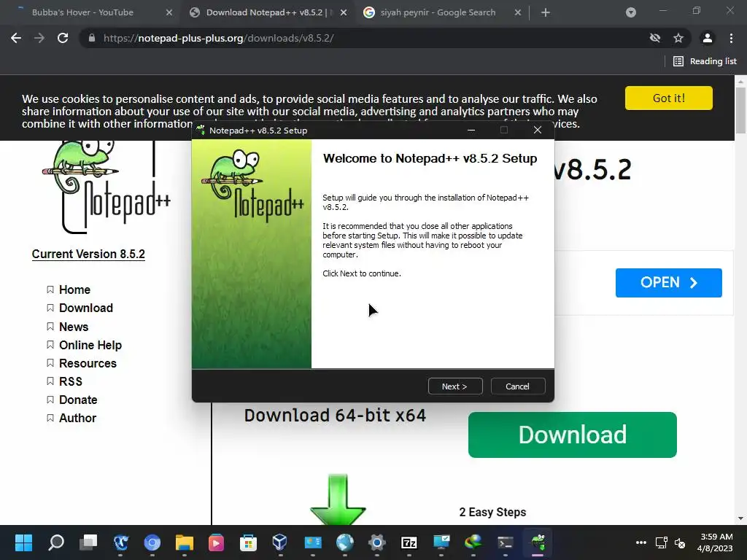
Task: Open the Reading list panel
Action: coord(705,61)
